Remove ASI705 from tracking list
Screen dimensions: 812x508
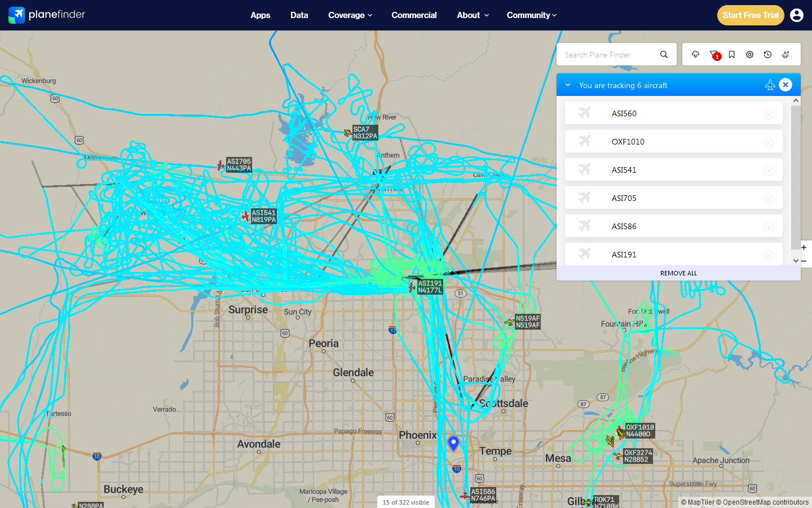coord(769,199)
